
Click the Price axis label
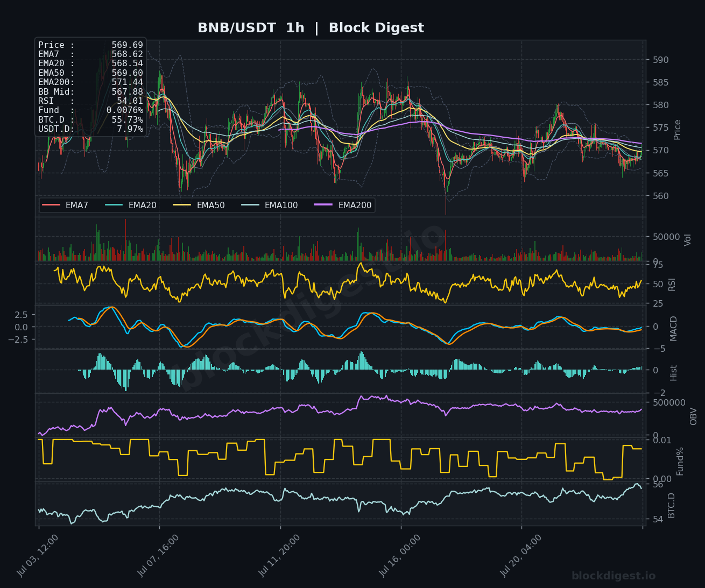678,130
